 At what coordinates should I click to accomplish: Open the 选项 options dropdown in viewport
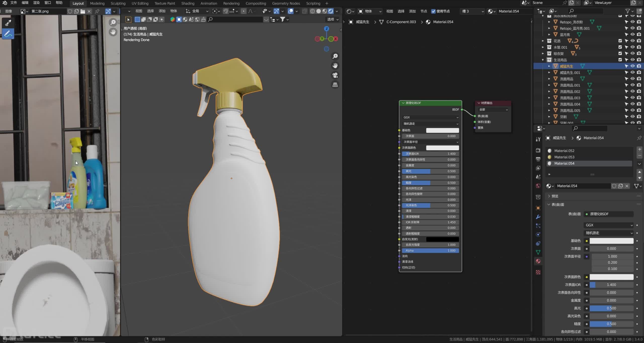pyautogui.click(x=333, y=19)
